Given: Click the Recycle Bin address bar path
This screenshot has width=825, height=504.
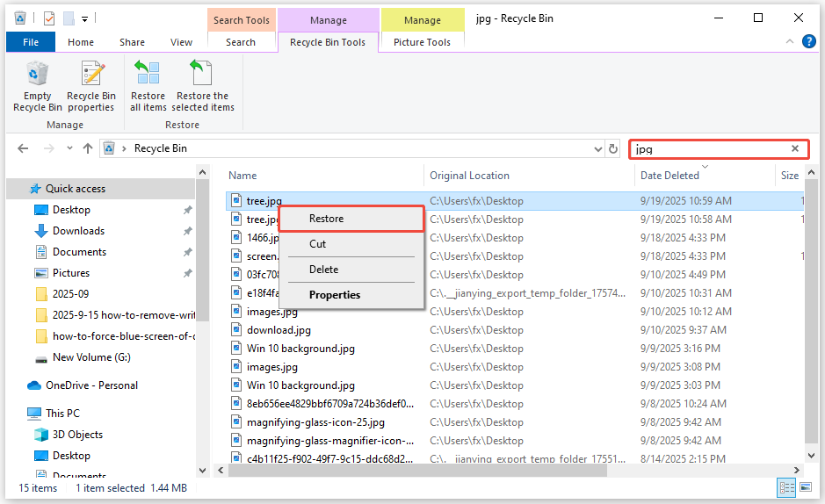Looking at the screenshot, I should click(161, 148).
